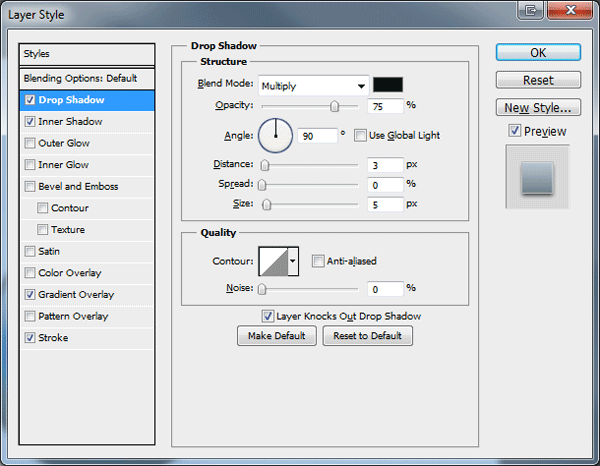The height and width of the screenshot is (466, 600).
Task: Click the OK button
Action: pos(538,52)
